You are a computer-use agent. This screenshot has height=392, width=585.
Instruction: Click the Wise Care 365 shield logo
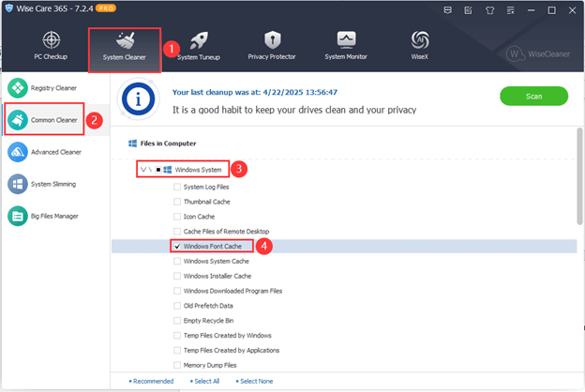(x=9, y=8)
